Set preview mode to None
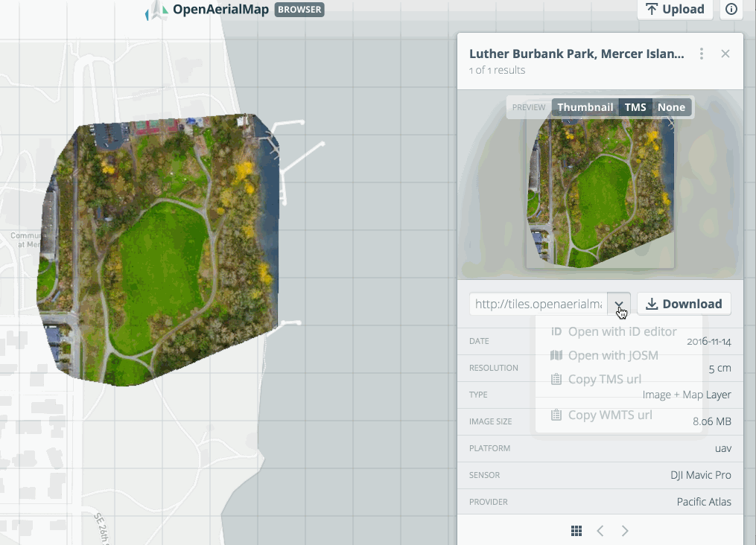 coord(671,107)
